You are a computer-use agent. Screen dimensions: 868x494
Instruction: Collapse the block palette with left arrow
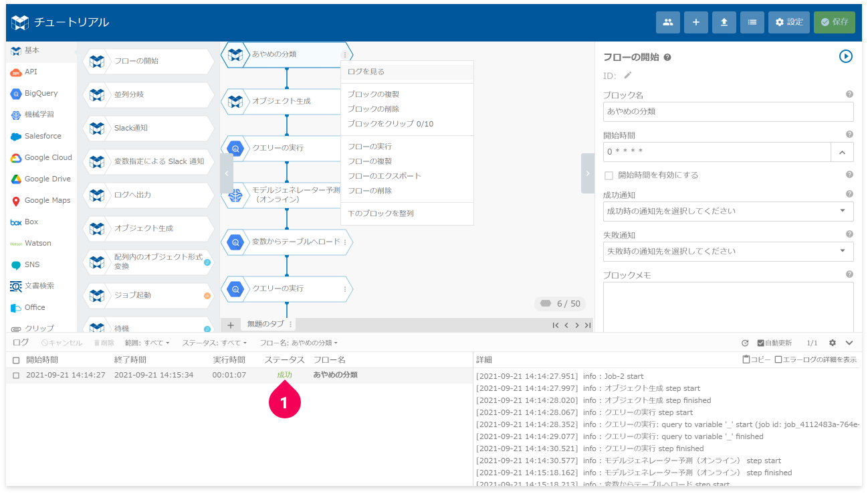(x=227, y=173)
